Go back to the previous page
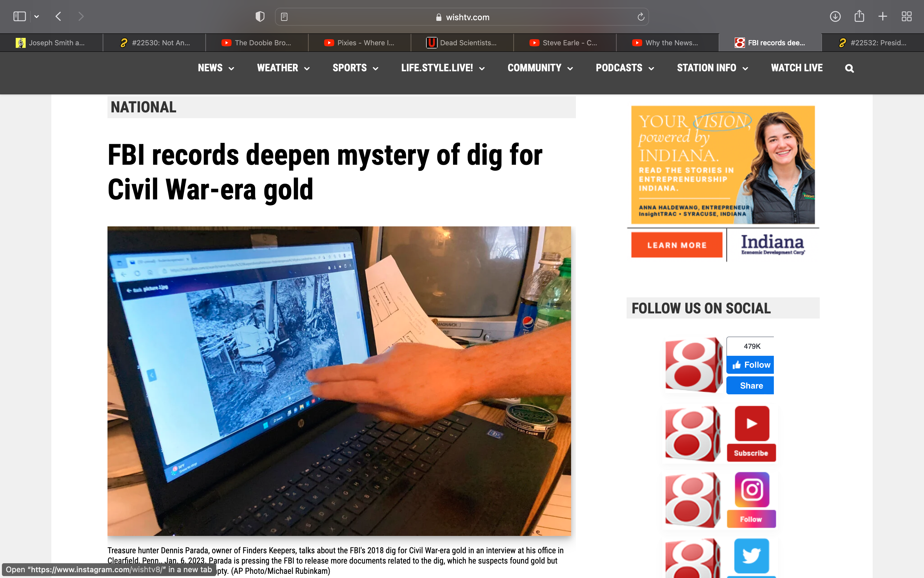Viewport: 924px width, 578px height. tap(58, 16)
